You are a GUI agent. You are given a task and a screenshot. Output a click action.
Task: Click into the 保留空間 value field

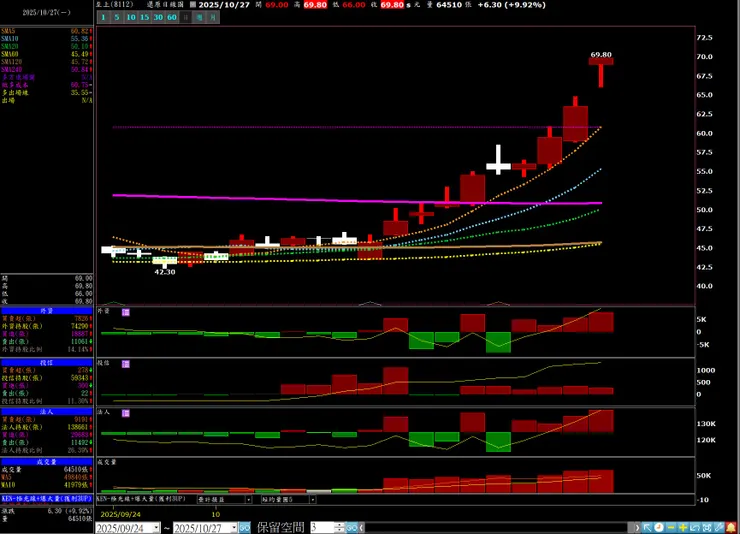click(x=322, y=527)
